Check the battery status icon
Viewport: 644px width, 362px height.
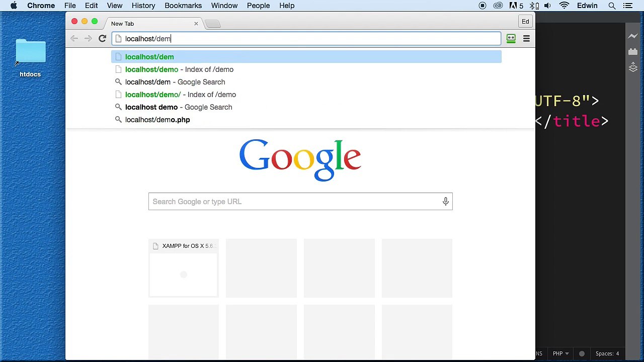click(x=538, y=6)
